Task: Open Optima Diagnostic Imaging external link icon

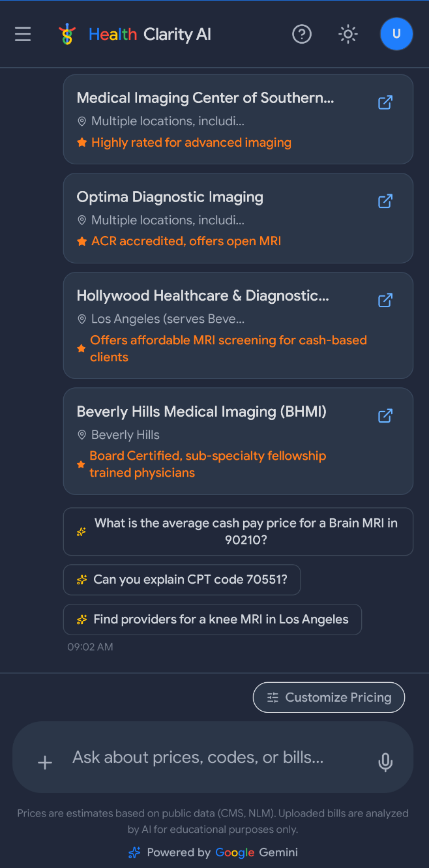Action: tap(385, 201)
